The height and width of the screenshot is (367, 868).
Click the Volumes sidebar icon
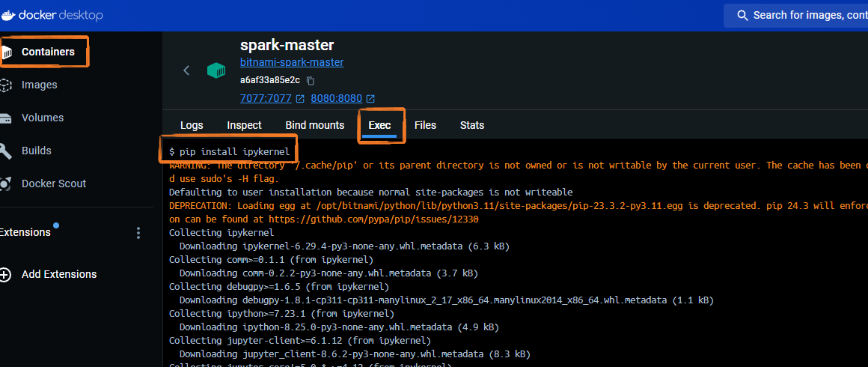[5, 118]
